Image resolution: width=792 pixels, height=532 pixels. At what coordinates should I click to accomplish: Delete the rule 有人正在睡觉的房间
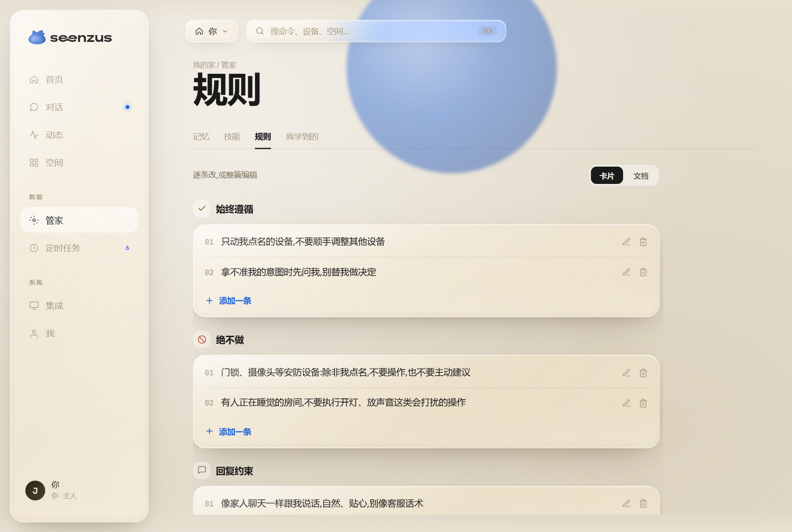[643, 403]
